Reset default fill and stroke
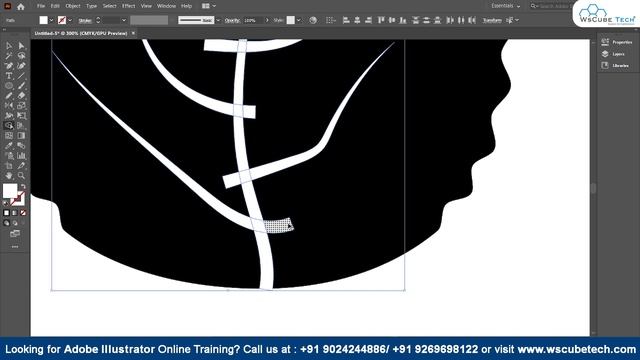This screenshot has width=640, height=360. click(x=6, y=202)
